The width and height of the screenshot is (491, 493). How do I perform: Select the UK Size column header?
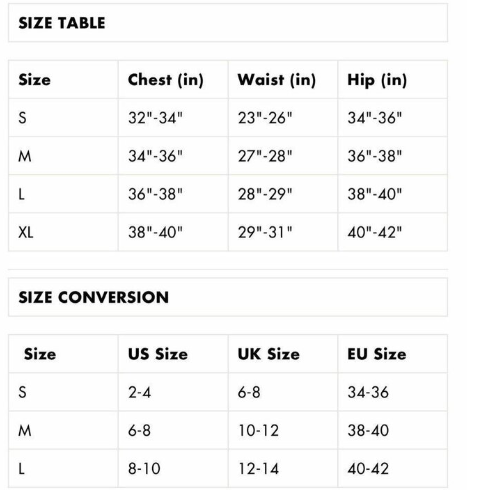click(269, 354)
